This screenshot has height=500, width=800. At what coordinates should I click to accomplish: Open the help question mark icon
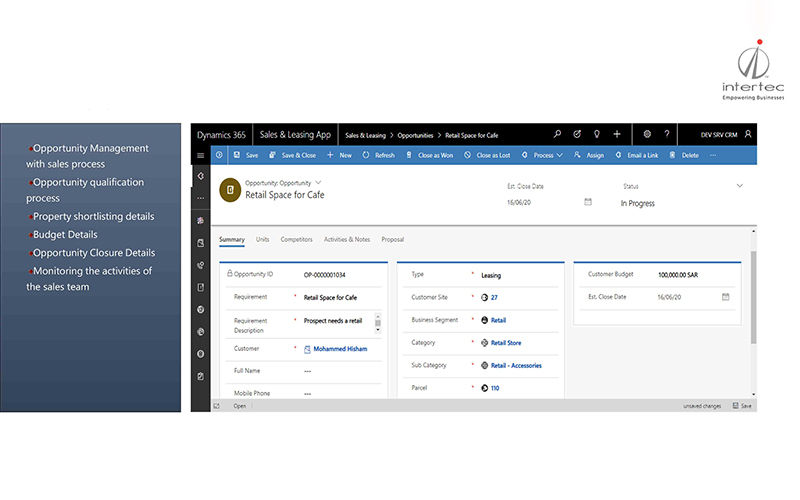[667, 134]
